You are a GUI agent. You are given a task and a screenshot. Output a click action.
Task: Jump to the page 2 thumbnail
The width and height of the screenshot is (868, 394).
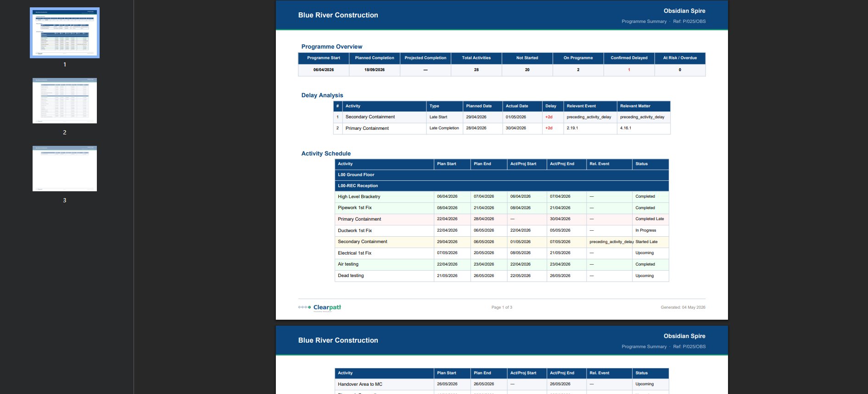65,100
